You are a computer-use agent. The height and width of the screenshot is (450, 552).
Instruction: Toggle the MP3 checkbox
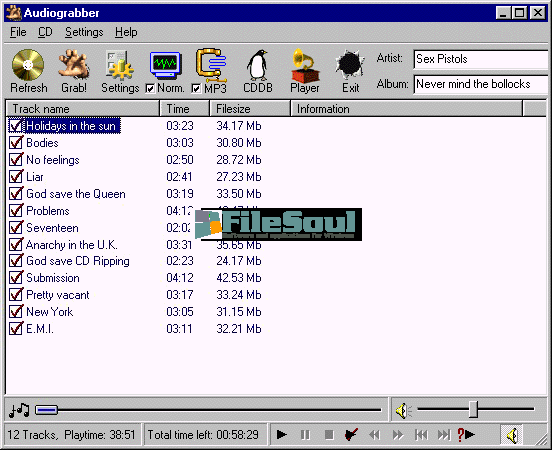point(196,89)
